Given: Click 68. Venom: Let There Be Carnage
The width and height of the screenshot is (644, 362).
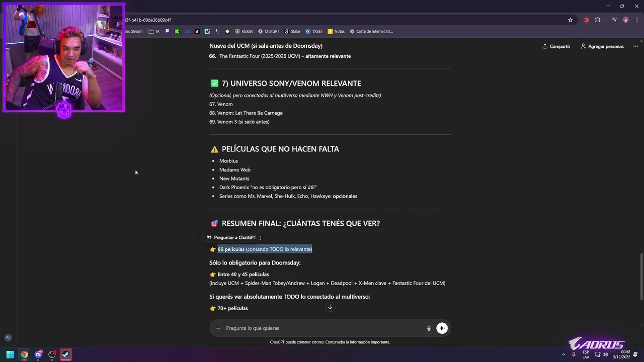Looking at the screenshot, I should pos(246,113).
